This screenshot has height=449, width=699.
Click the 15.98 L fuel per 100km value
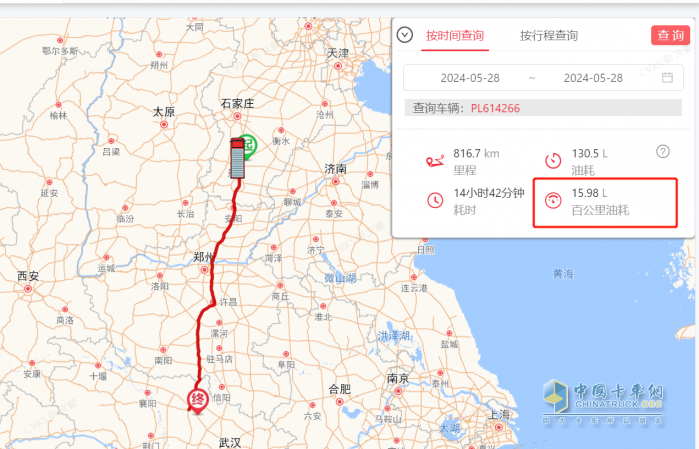[589, 193]
